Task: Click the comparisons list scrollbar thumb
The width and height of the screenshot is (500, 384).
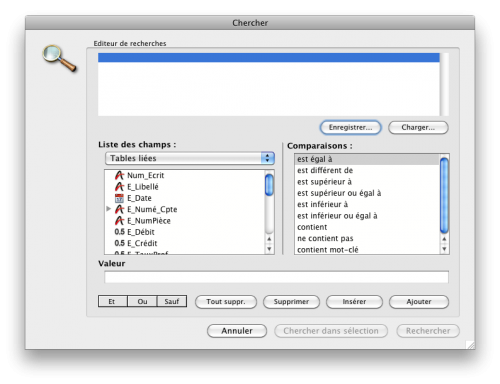Action: pos(444,195)
